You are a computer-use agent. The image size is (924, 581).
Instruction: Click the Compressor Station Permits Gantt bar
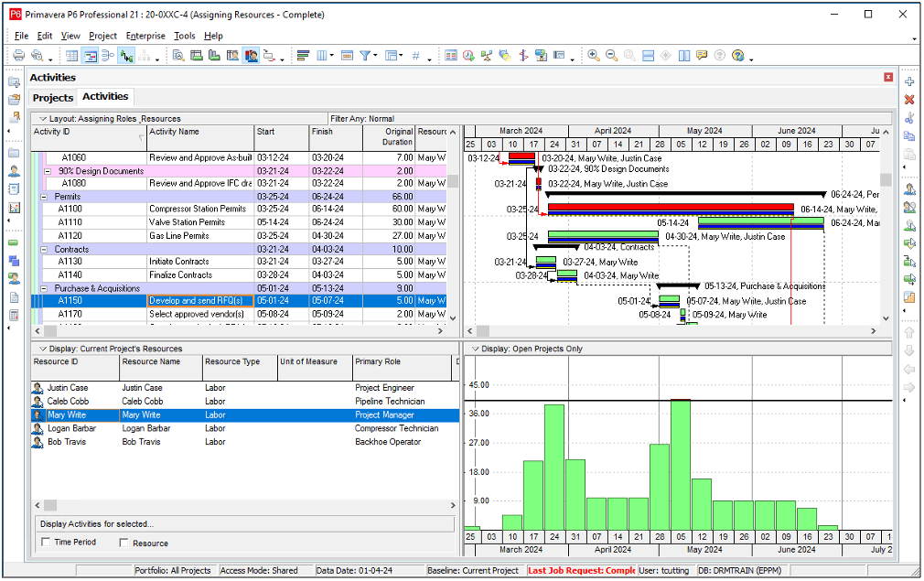point(671,209)
